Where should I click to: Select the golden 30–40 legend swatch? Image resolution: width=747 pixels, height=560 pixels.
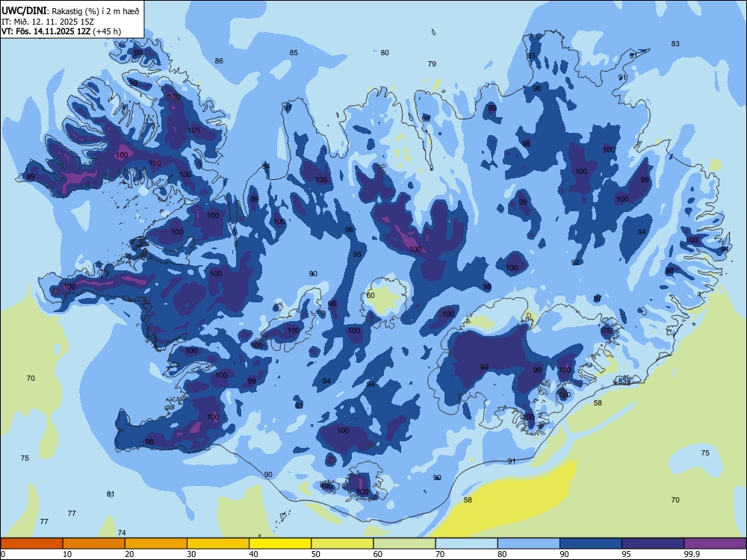point(218,544)
